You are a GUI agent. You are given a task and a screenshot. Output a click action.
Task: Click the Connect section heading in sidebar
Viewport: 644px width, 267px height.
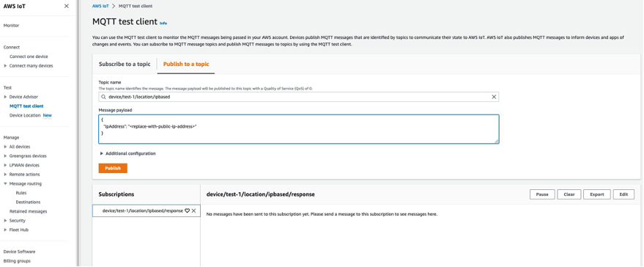tap(12, 47)
